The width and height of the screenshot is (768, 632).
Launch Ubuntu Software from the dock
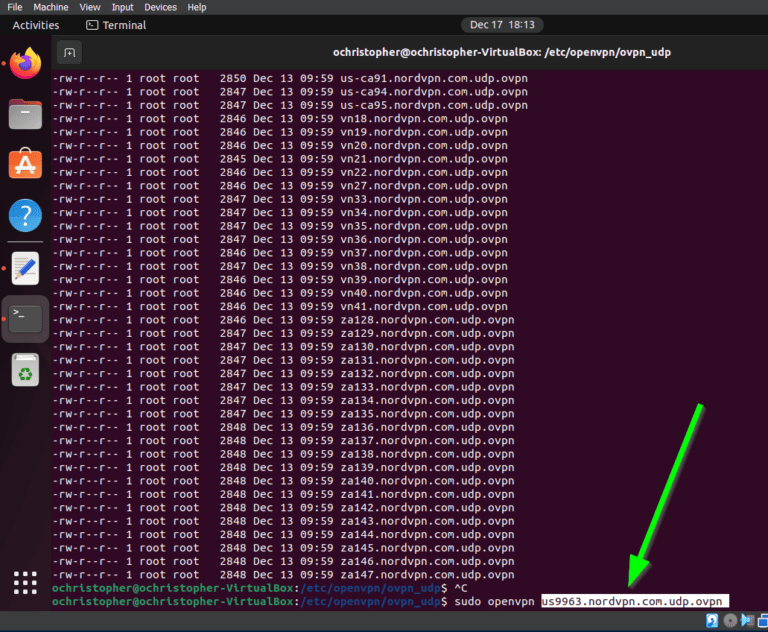coord(26,164)
